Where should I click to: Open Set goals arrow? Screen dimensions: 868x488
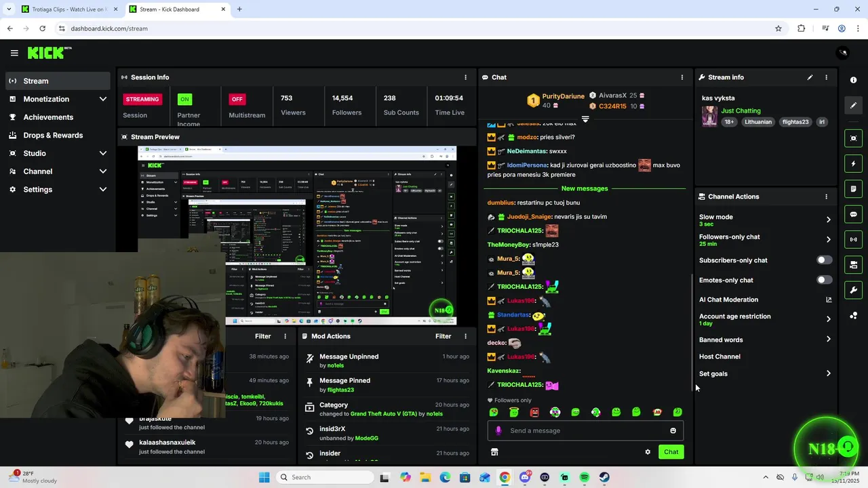[828, 373]
